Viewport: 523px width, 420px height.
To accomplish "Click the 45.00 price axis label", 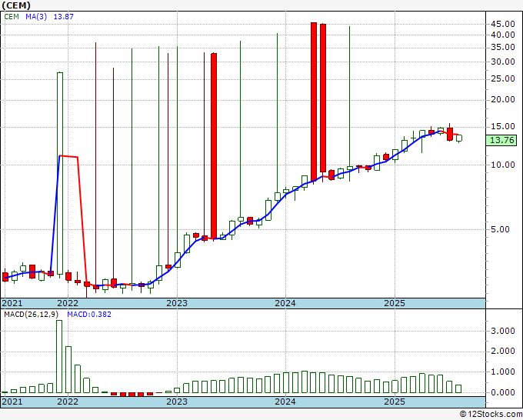I will click(503, 24).
